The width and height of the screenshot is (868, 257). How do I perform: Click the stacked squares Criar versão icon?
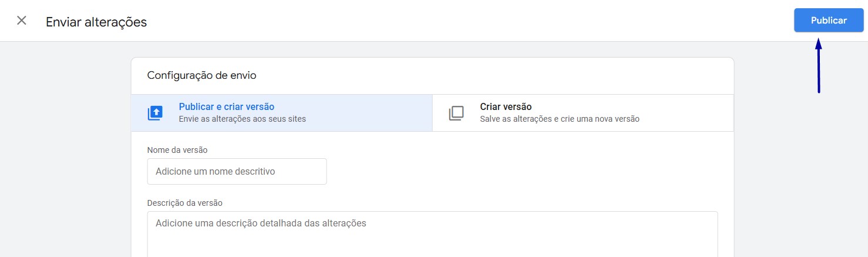point(456,113)
